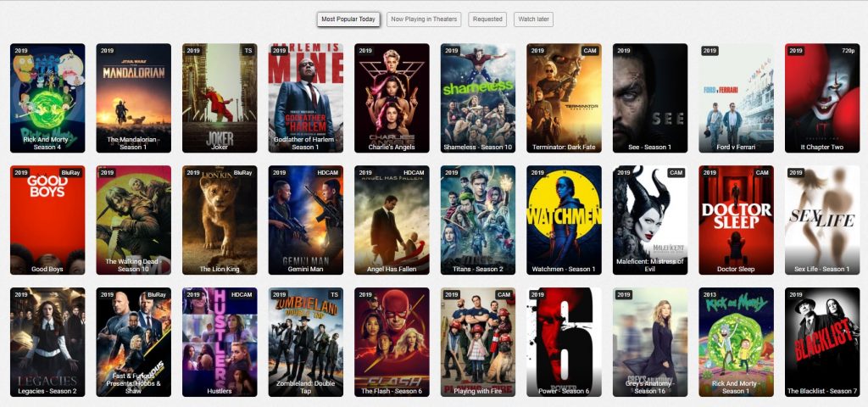Open Rick And Morty Season 4 poster

(x=47, y=98)
